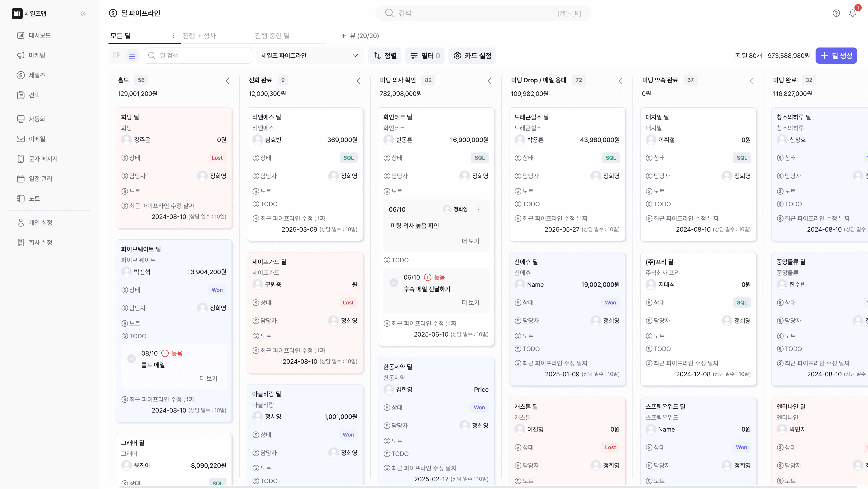Image resolution: width=868 pixels, height=489 pixels.
Task: Add a new view with 뷰 (20/20)
Action: coord(360,36)
